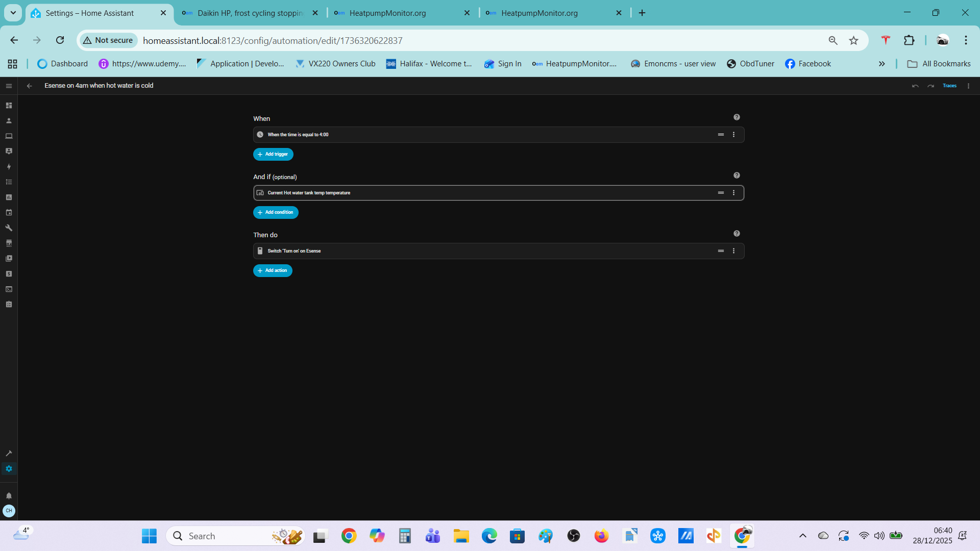Open the Media play sidebar icon
Screen dimensions: 980x551
9,259
